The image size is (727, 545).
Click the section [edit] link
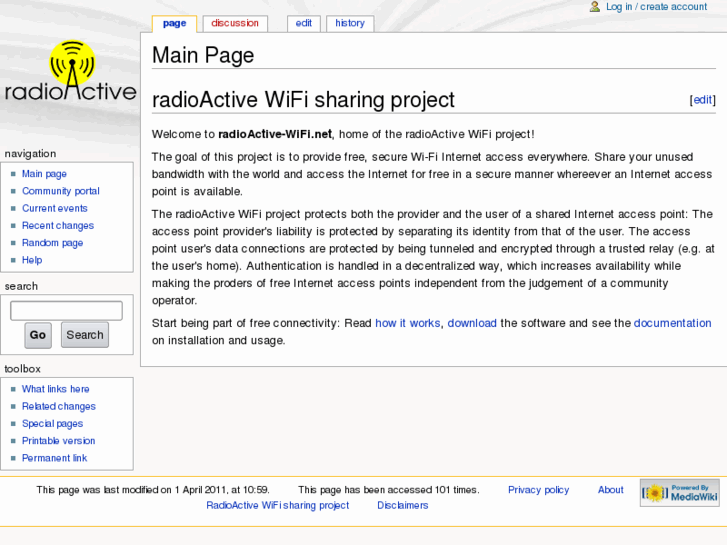point(702,100)
